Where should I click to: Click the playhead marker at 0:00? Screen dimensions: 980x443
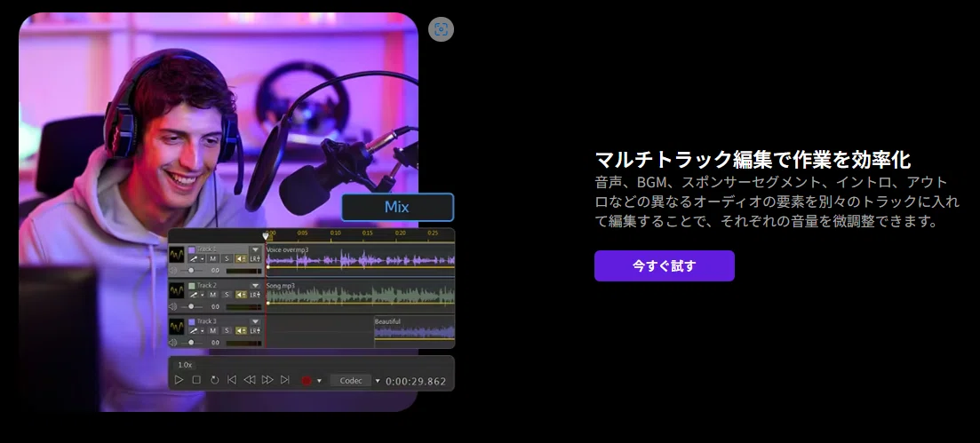(266, 236)
